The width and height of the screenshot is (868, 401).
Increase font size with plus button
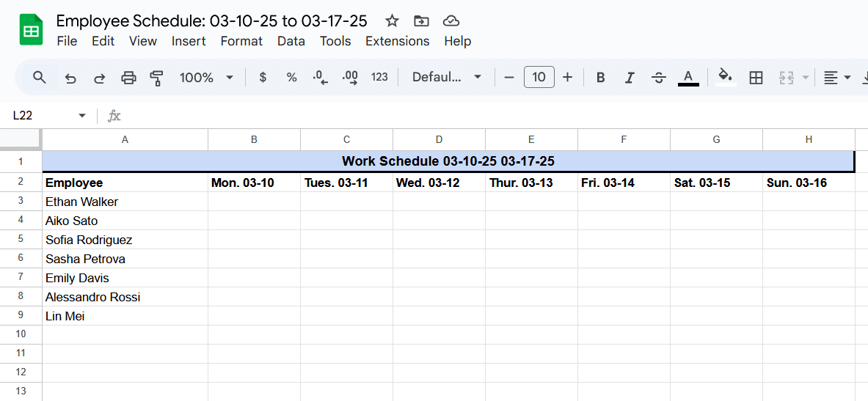click(567, 78)
